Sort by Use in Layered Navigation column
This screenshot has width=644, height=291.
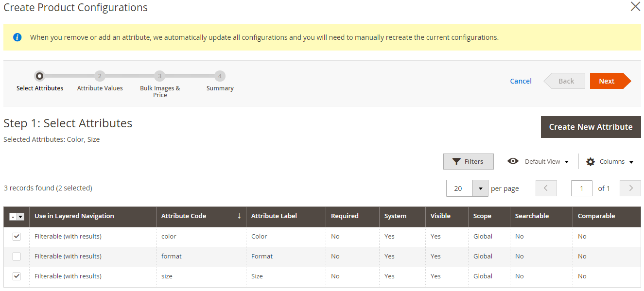(93, 216)
